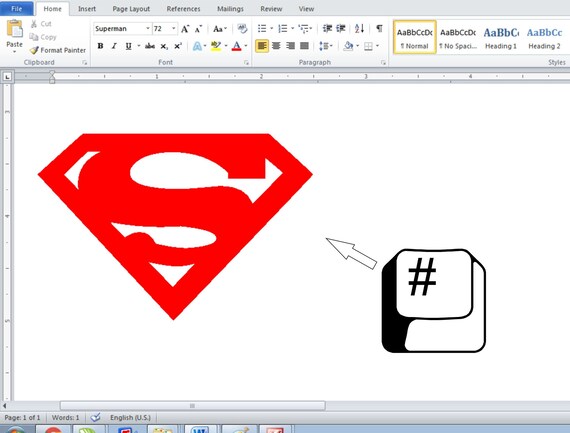Open the Change Case Aa dropdown
The width and height of the screenshot is (570, 433).
tap(220, 29)
